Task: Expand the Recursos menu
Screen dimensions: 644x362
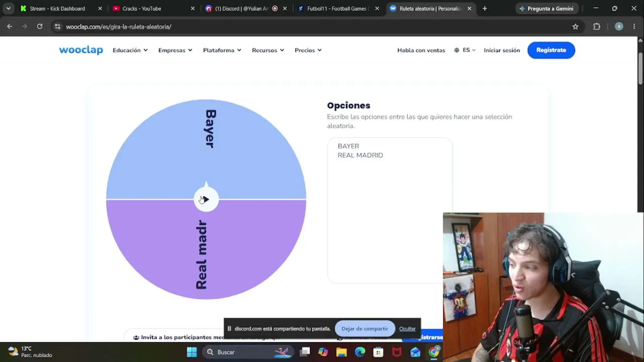Action: 268,50
